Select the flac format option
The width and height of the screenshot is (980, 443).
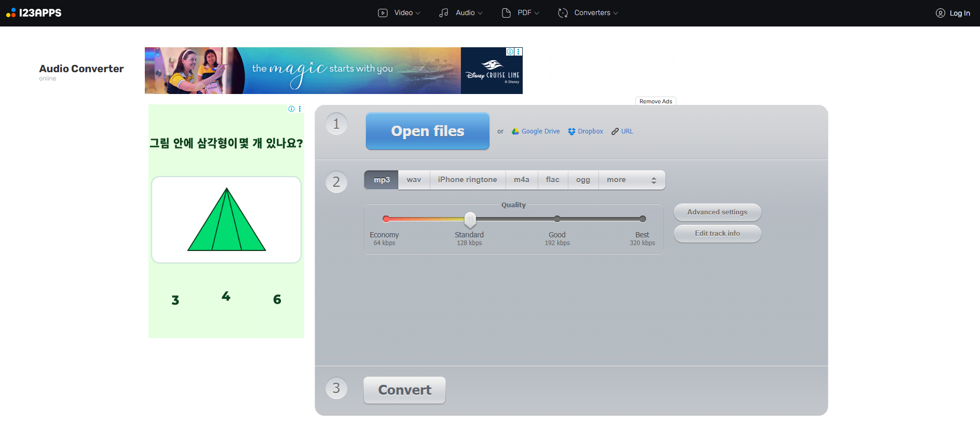pyautogui.click(x=552, y=180)
